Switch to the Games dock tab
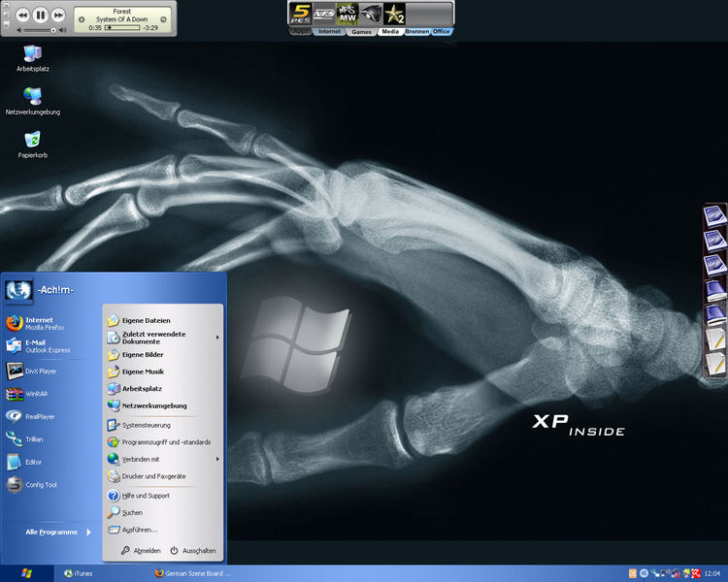Screen dimensions: 728x582 click(x=361, y=32)
